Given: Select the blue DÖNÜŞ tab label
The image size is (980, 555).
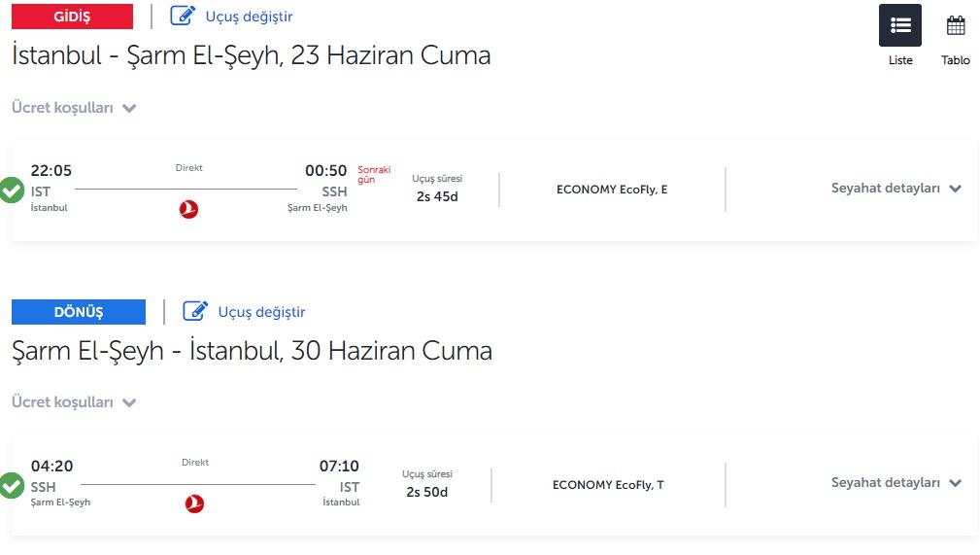Looking at the screenshot, I should click(x=78, y=312).
